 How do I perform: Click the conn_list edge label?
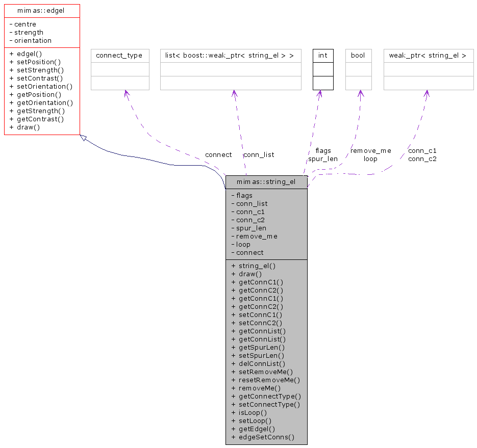[x=259, y=154]
